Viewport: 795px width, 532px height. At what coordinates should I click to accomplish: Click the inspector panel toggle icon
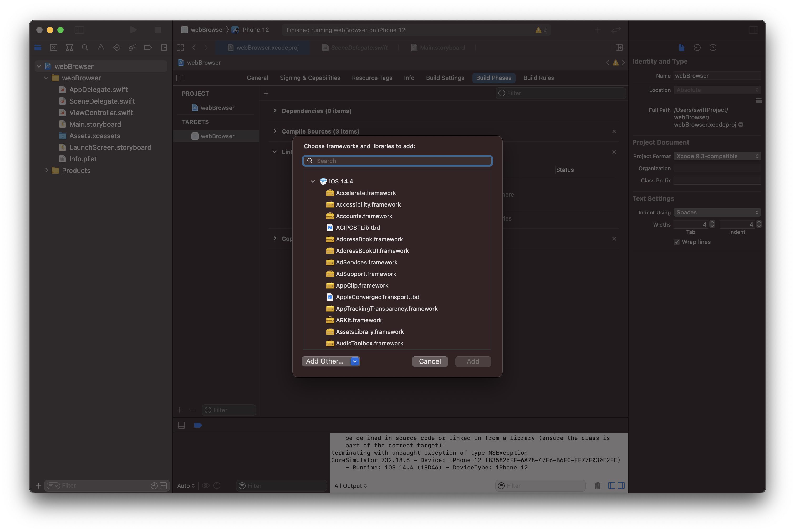(753, 29)
